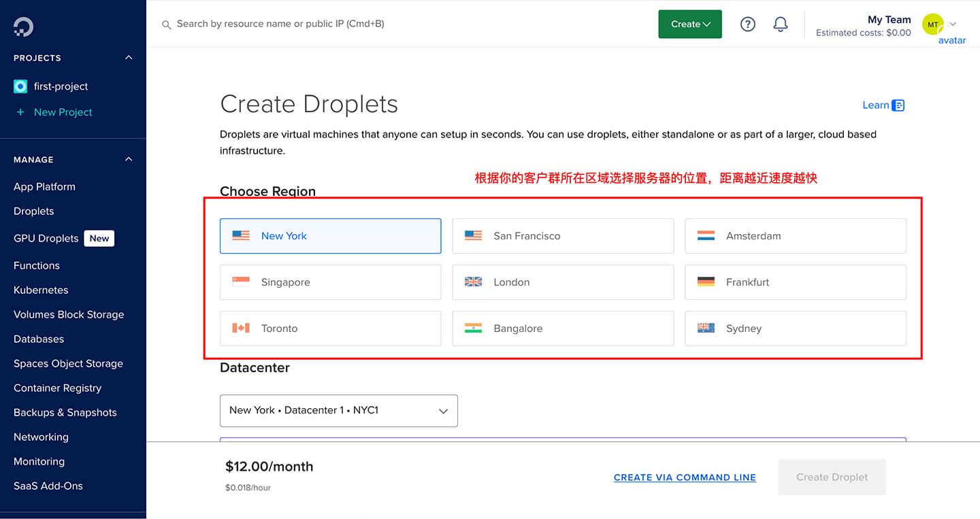Image resolution: width=980 pixels, height=519 pixels.
Task: Open Functions in the sidebar
Action: point(37,265)
